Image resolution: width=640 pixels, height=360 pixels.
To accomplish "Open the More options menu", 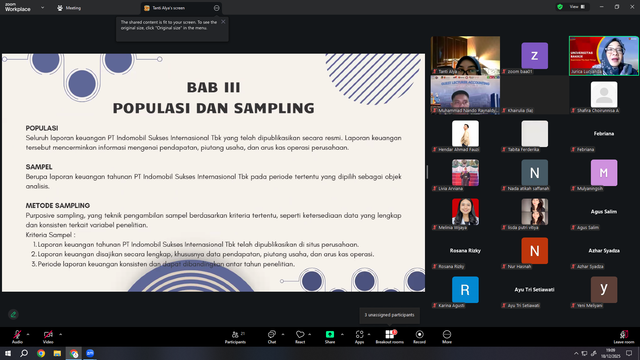I will click(x=447, y=336).
